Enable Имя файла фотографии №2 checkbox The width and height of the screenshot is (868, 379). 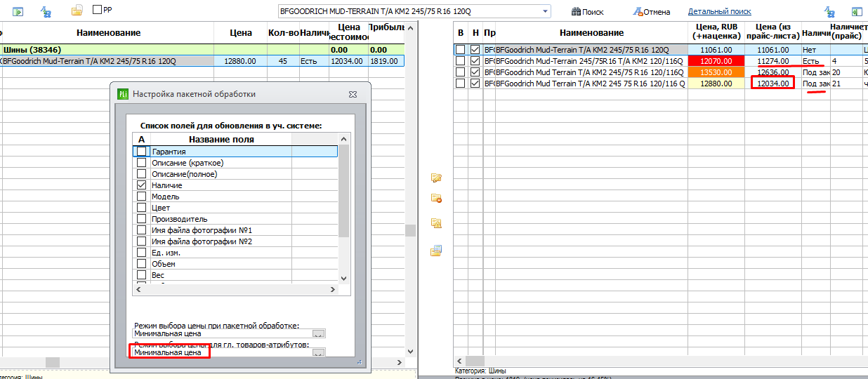pyautogui.click(x=142, y=241)
